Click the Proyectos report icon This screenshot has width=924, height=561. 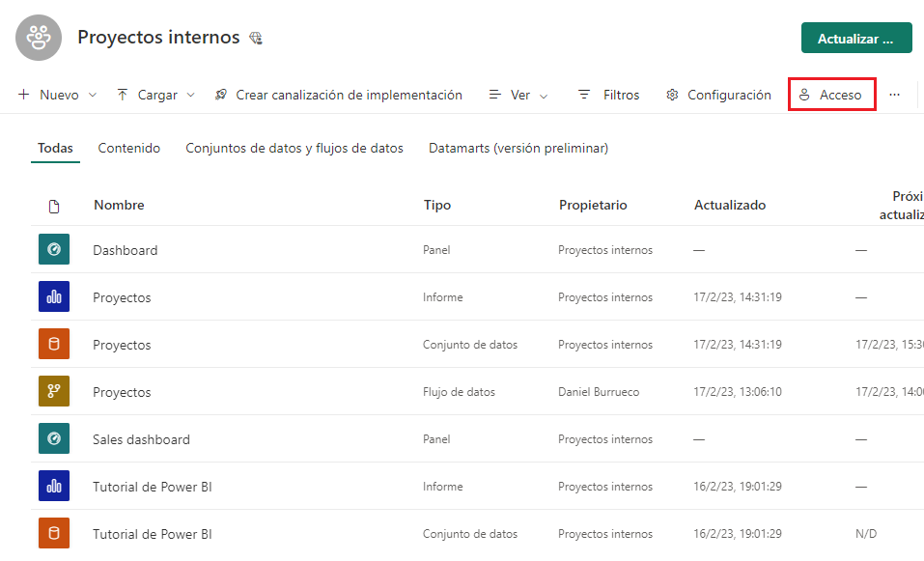coord(54,297)
